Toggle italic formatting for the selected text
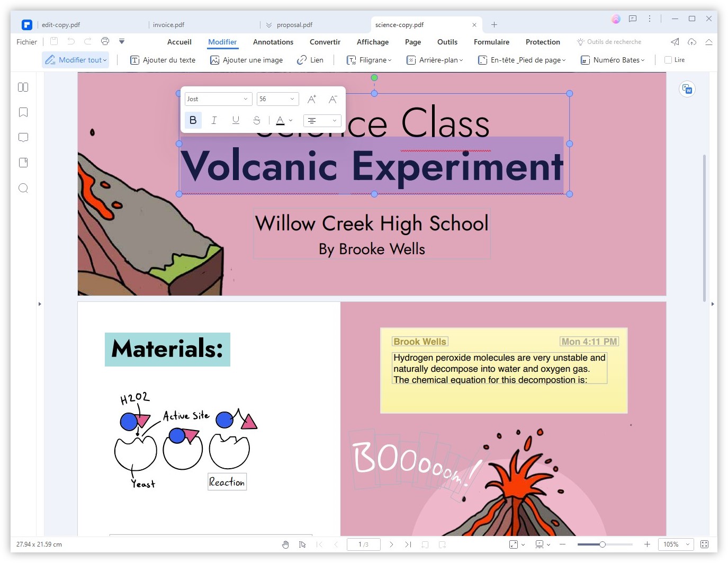This screenshot has height=563, width=728. 214,120
